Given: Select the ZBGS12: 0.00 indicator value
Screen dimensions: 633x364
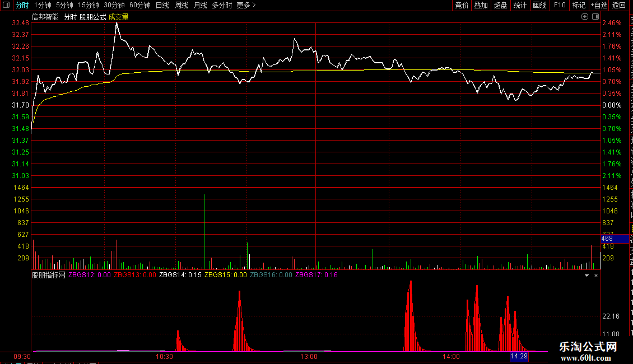Looking at the screenshot, I should [x=90, y=275].
